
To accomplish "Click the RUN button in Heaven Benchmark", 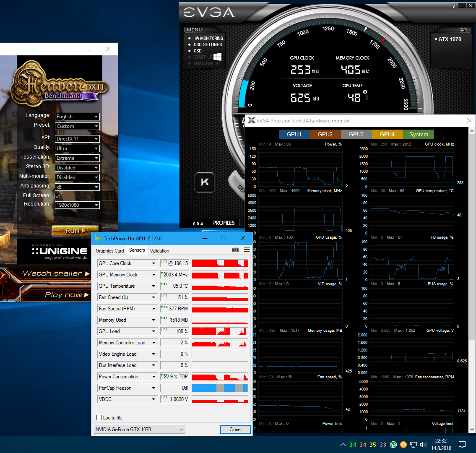I will point(75,231).
